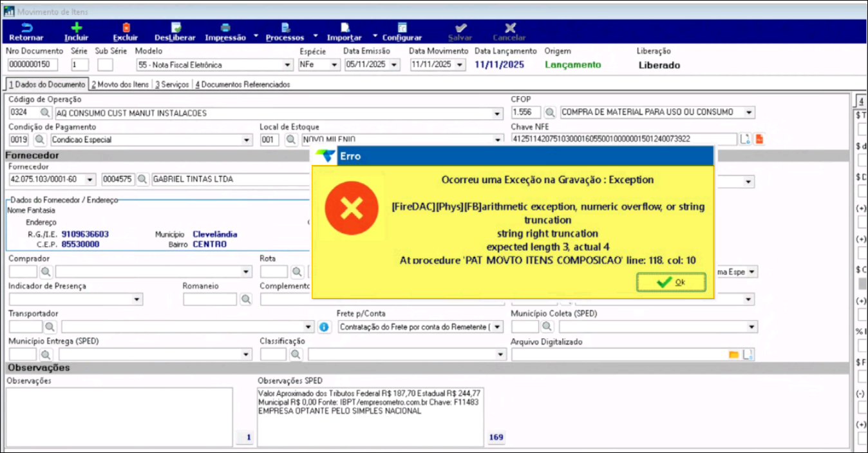
Task: Expand the Frete p/Conta dropdown
Action: tap(498, 327)
